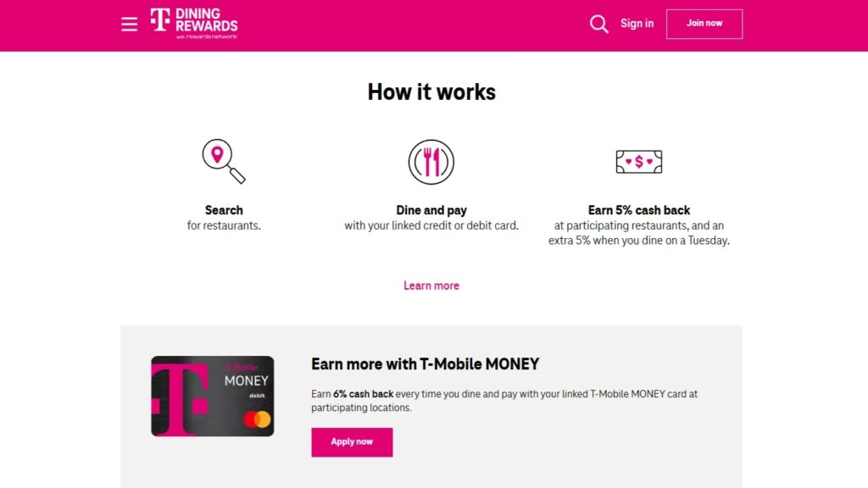This screenshot has width=868, height=488.
Task: Follow the Learn more link
Action: pos(431,286)
